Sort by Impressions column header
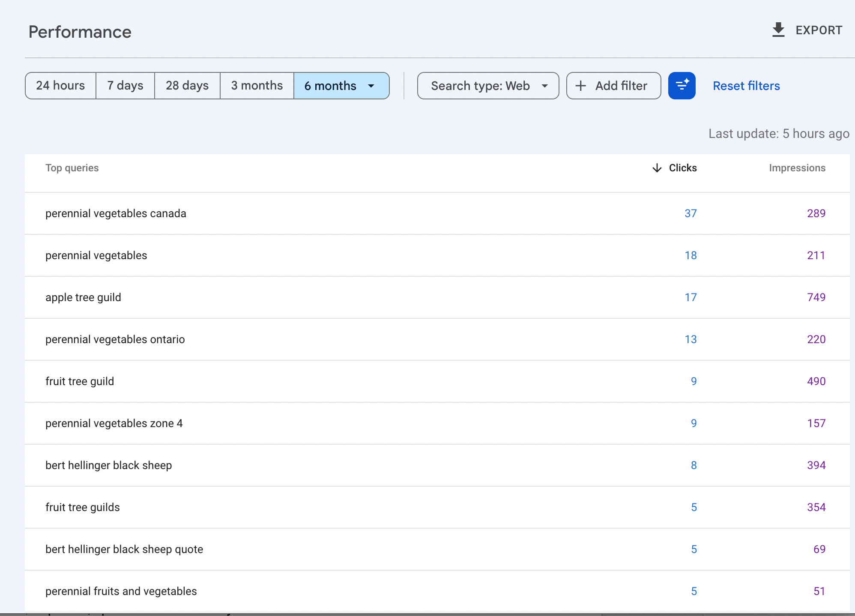This screenshot has height=616, width=855. [x=797, y=168]
